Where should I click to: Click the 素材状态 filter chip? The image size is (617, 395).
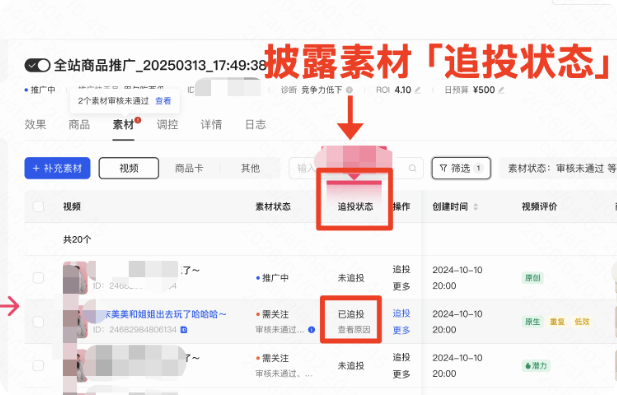pos(559,168)
